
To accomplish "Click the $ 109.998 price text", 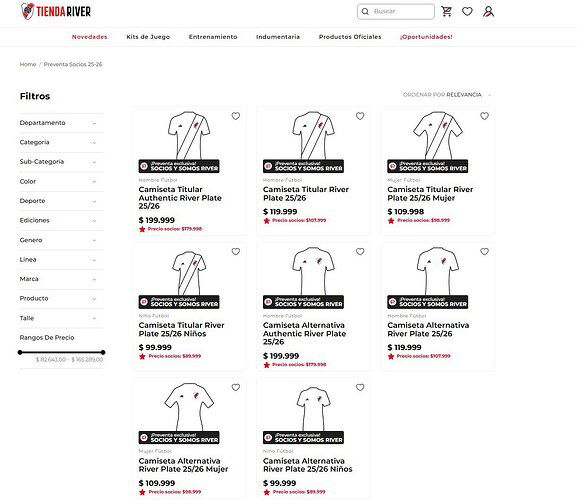I will [406, 212].
